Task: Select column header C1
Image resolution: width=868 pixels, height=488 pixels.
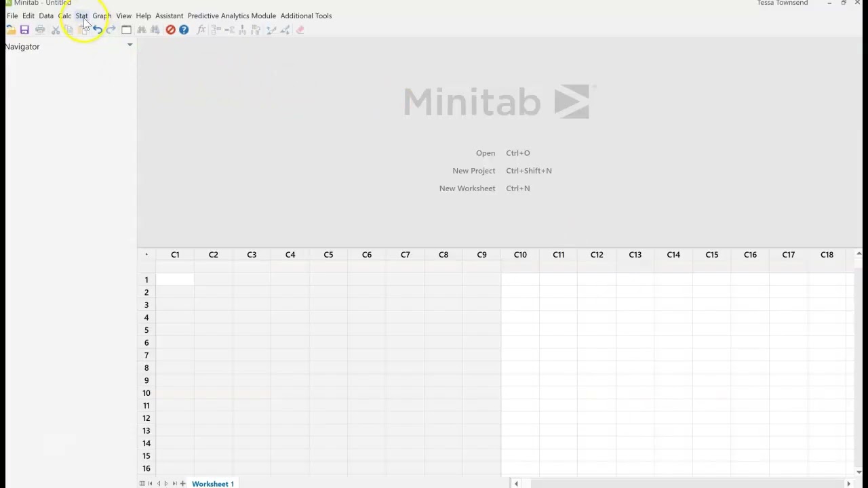Action: [x=175, y=255]
